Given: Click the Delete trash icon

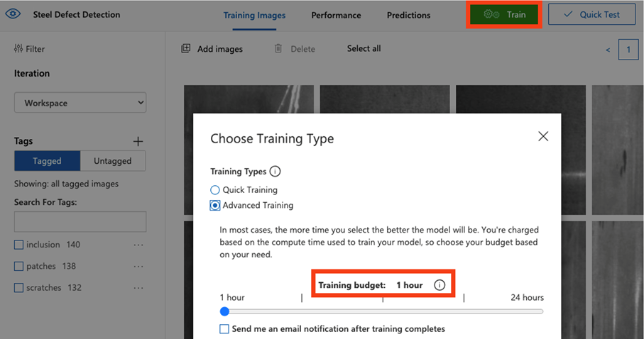Looking at the screenshot, I should tap(278, 49).
